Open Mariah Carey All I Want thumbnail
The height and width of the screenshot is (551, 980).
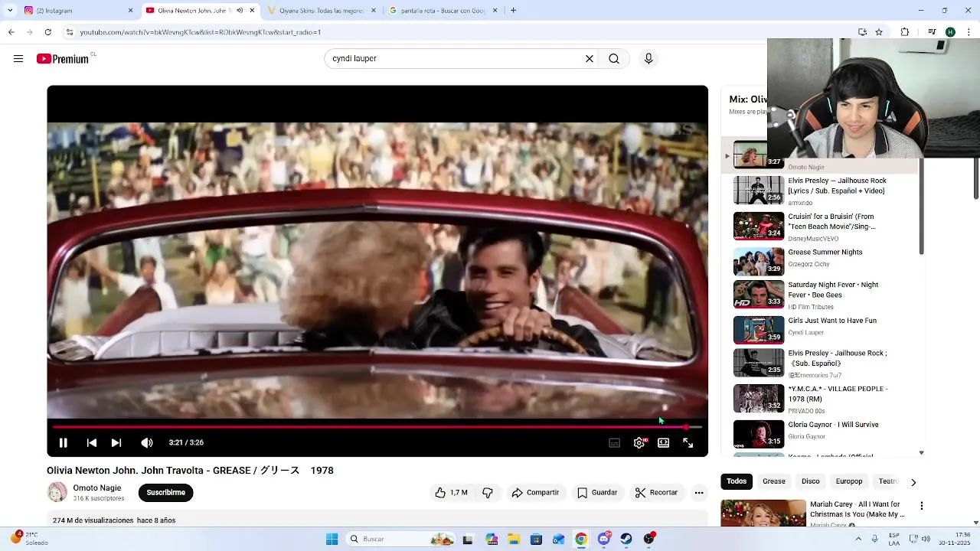pyautogui.click(x=763, y=514)
